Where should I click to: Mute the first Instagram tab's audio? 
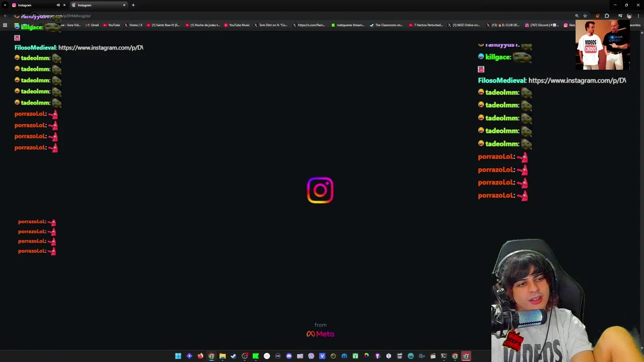click(58, 5)
